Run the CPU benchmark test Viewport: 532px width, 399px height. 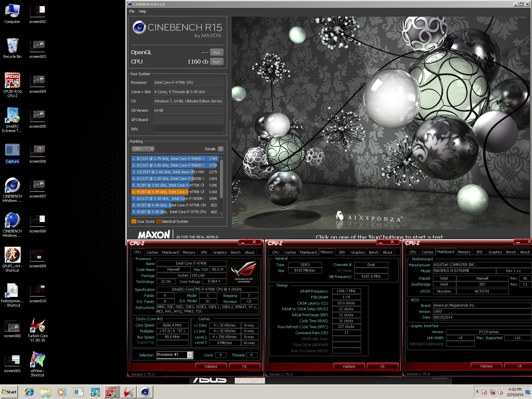click(216, 62)
